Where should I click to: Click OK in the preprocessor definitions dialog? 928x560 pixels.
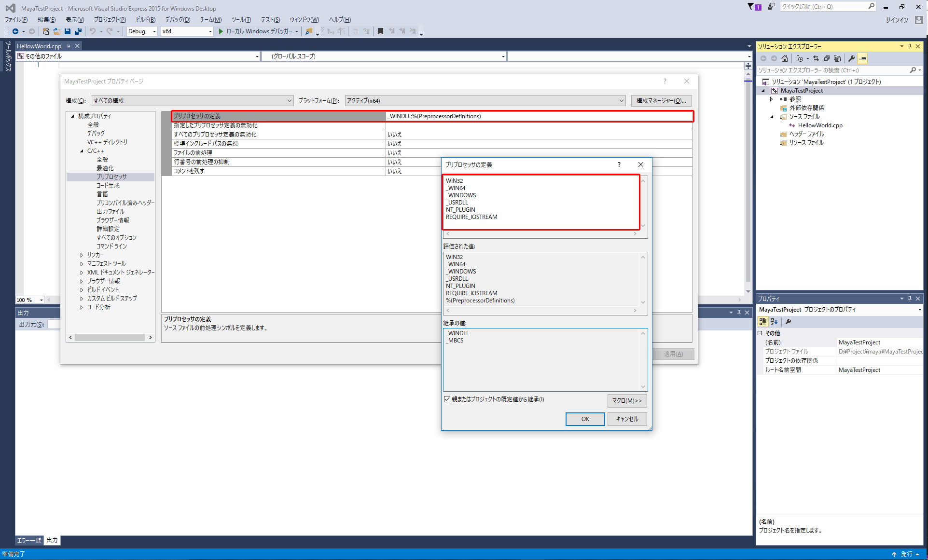585,419
